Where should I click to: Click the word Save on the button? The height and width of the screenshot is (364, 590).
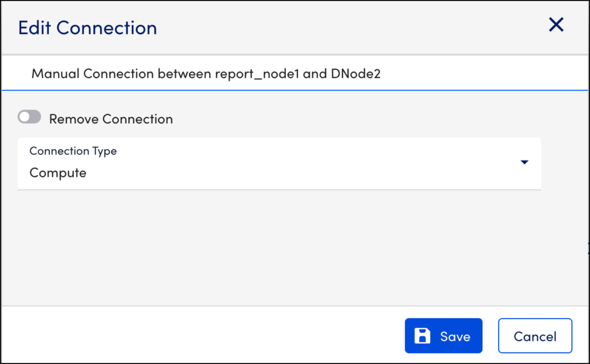pos(455,337)
